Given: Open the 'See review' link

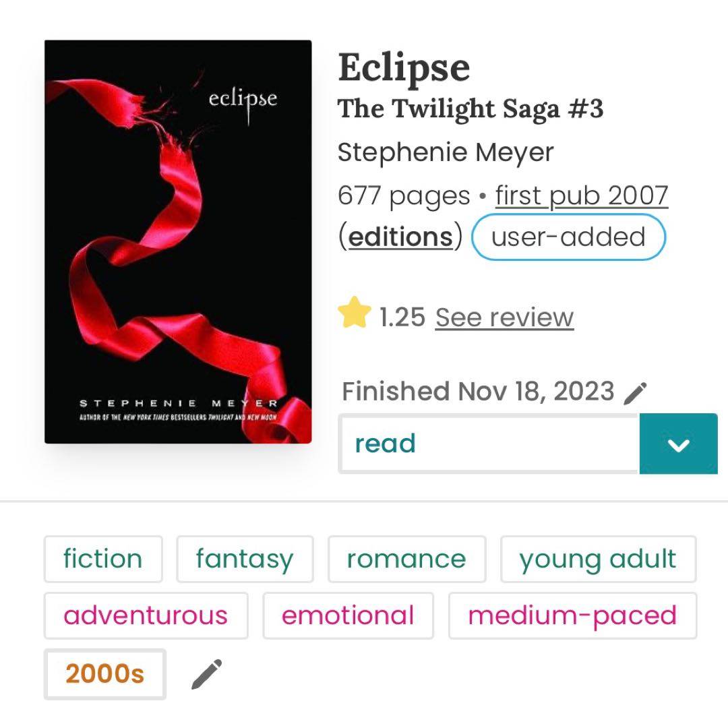Looking at the screenshot, I should 504,317.
